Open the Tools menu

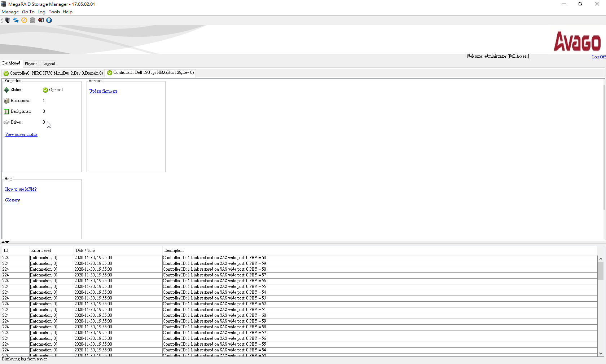(54, 12)
